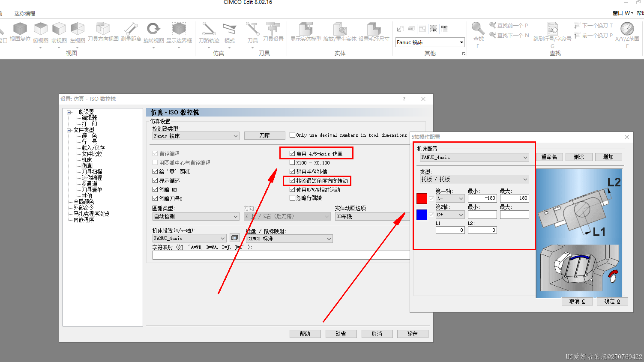The width and height of the screenshot is (644, 362).
Task: Toggle 'Only use decimal numbers in tool dimensions' checkbox
Action: (x=293, y=135)
